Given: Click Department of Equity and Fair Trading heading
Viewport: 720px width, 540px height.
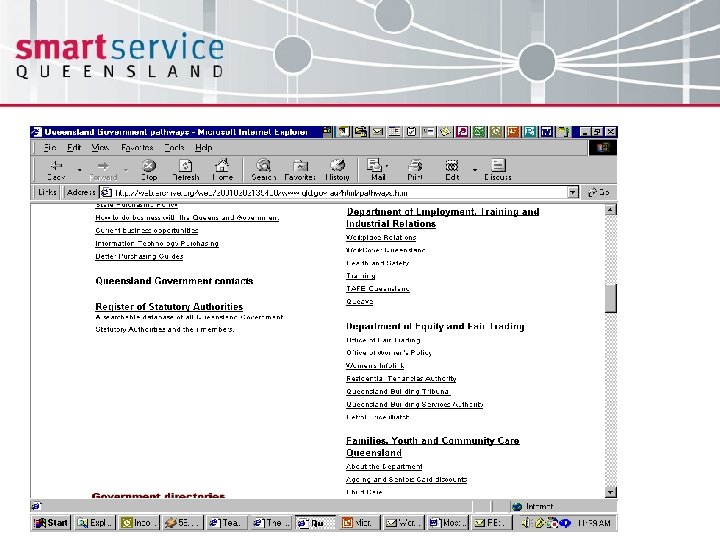Looking at the screenshot, I should click(x=435, y=326).
